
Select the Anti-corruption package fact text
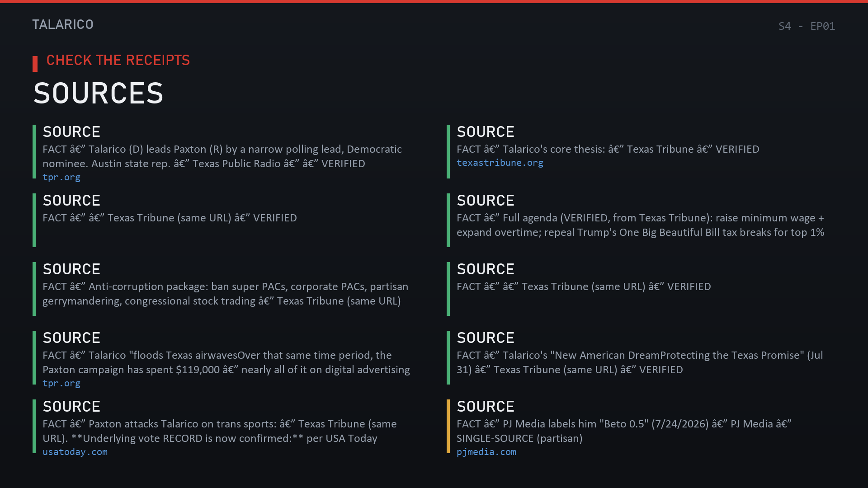click(226, 294)
